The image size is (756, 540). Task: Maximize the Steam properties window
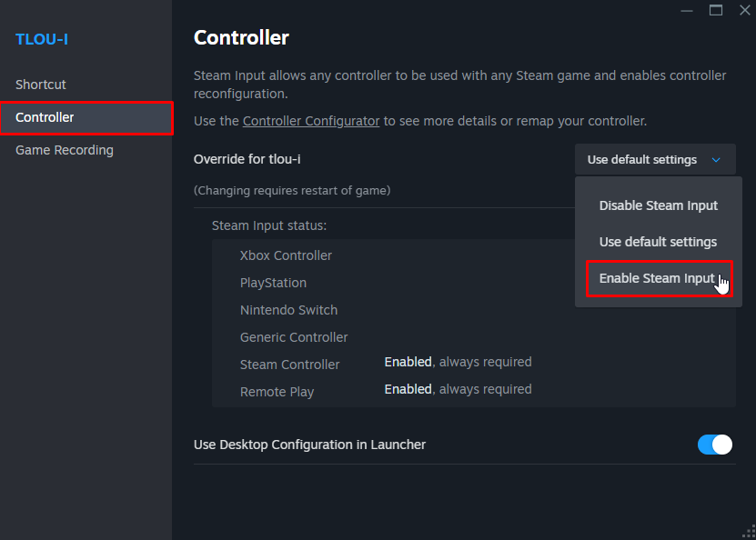point(716,10)
